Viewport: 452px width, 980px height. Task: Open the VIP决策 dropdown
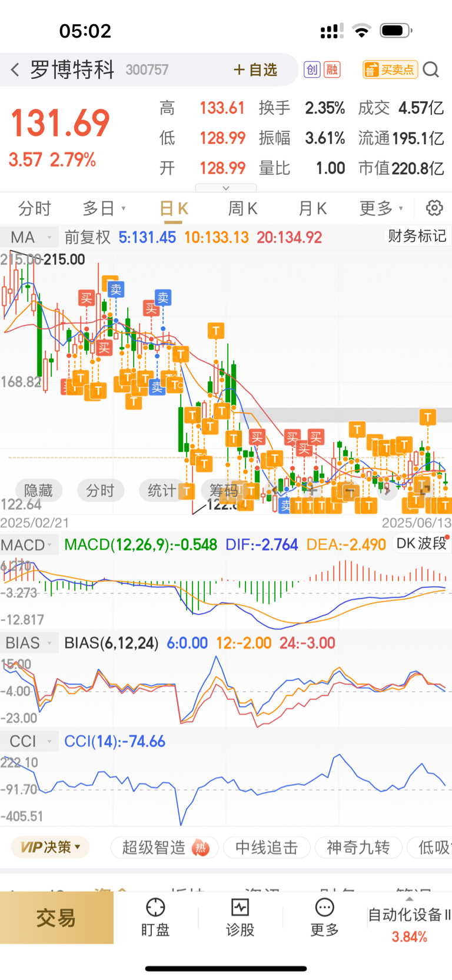coord(50,848)
